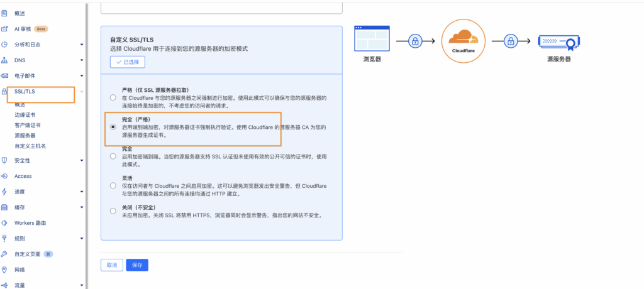This screenshot has width=644, height=289.
Task: Open the 自定义主机名 submenu item
Action: click(30, 146)
